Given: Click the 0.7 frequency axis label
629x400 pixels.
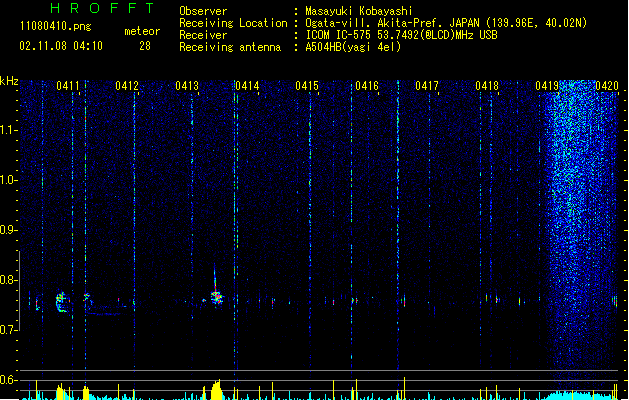Looking at the screenshot, I should [x=9, y=330].
